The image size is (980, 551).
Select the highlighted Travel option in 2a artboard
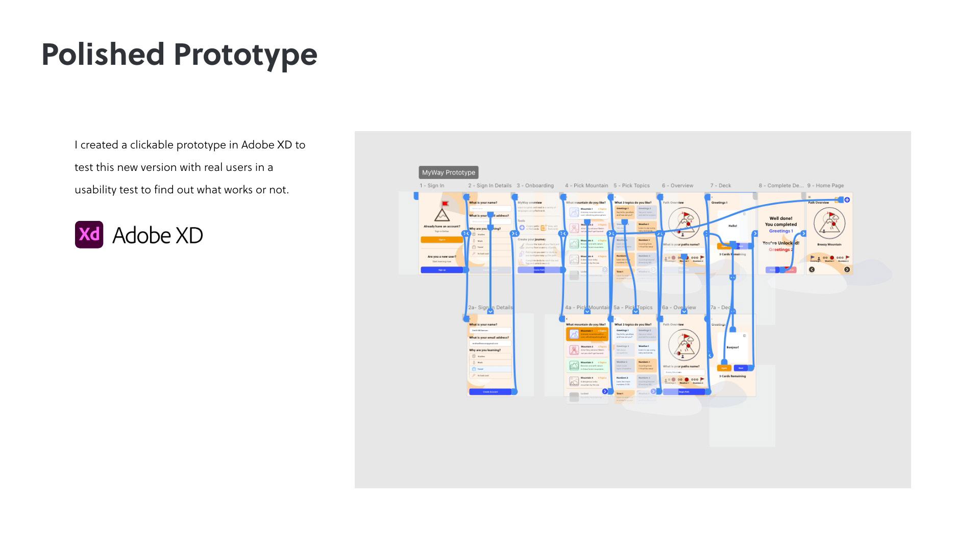[490, 369]
